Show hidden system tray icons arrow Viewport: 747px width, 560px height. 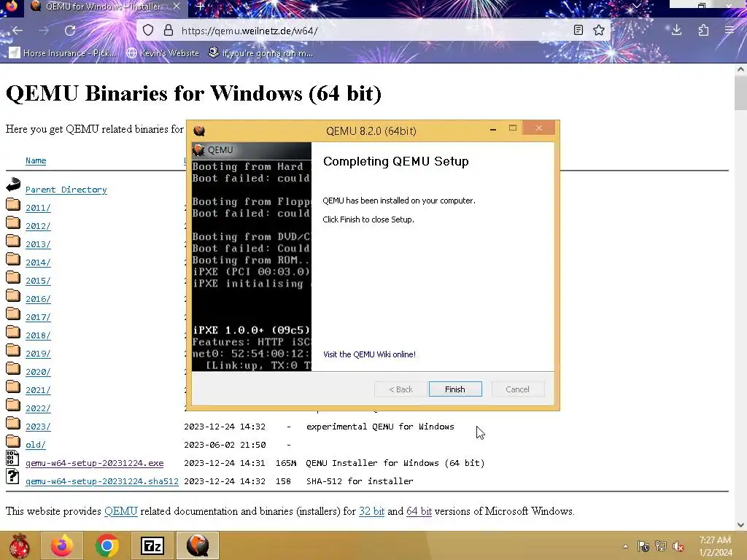(x=625, y=546)
